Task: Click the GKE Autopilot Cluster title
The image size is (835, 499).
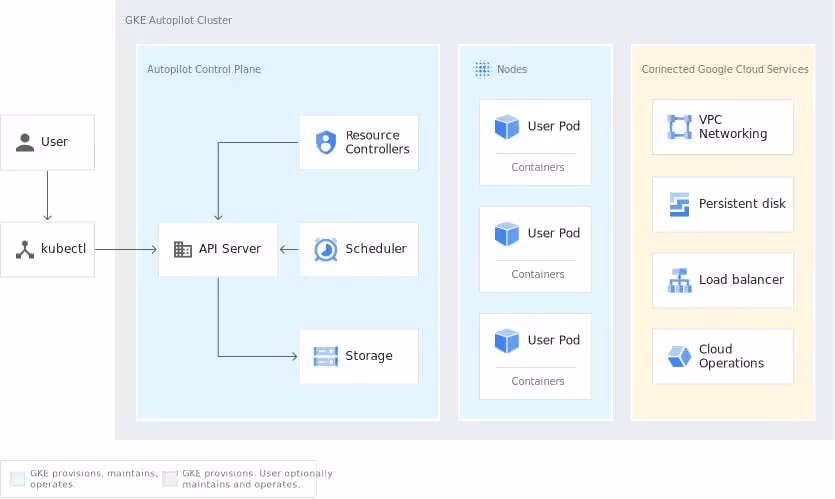Action: click(178, 20)
